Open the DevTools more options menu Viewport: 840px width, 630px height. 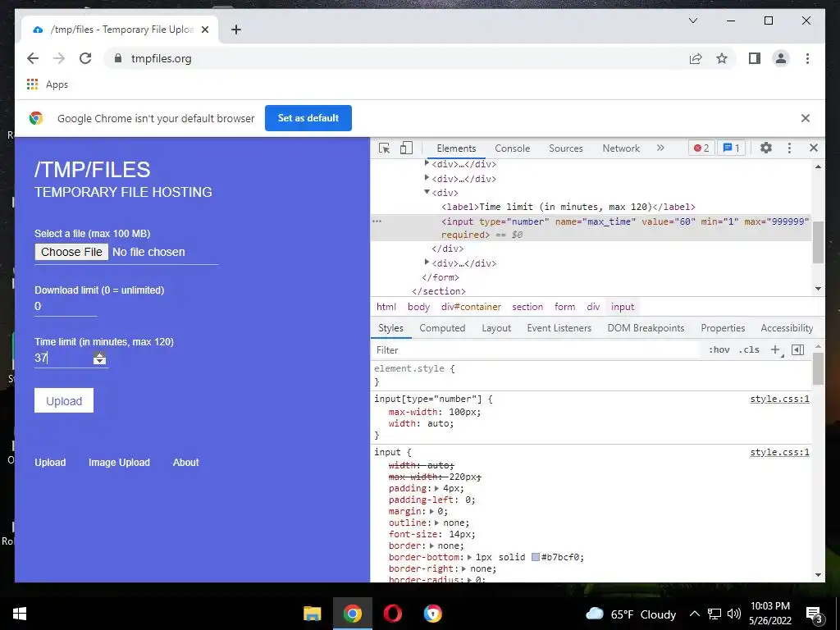coord(789,148)
